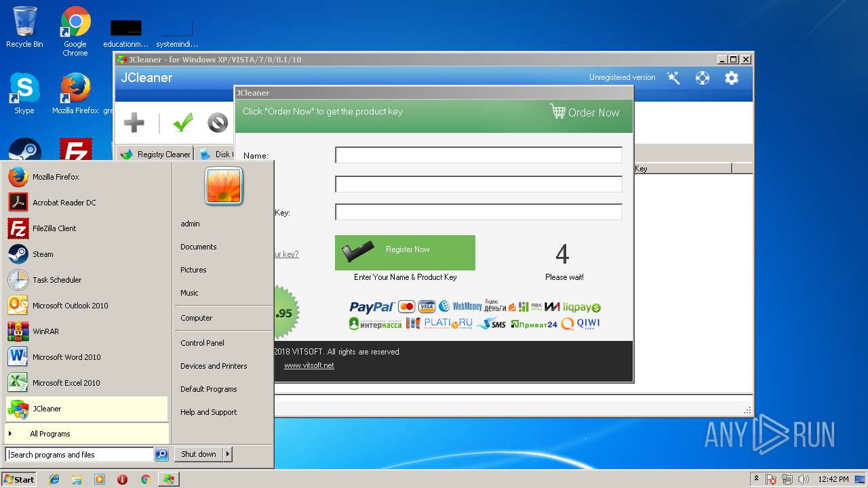
Task: Click the Privat24 payment logo
Action: pyautogui.click(x=534, y=324)
